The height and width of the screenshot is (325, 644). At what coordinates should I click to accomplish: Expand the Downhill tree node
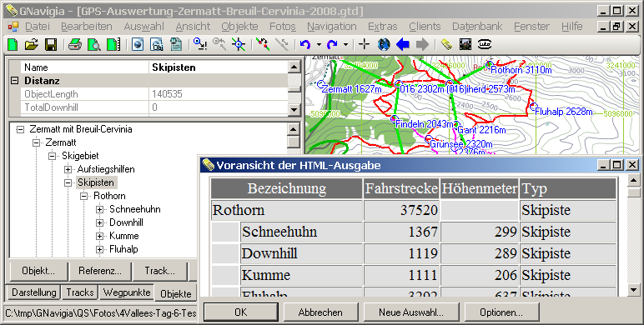point(99,222)
